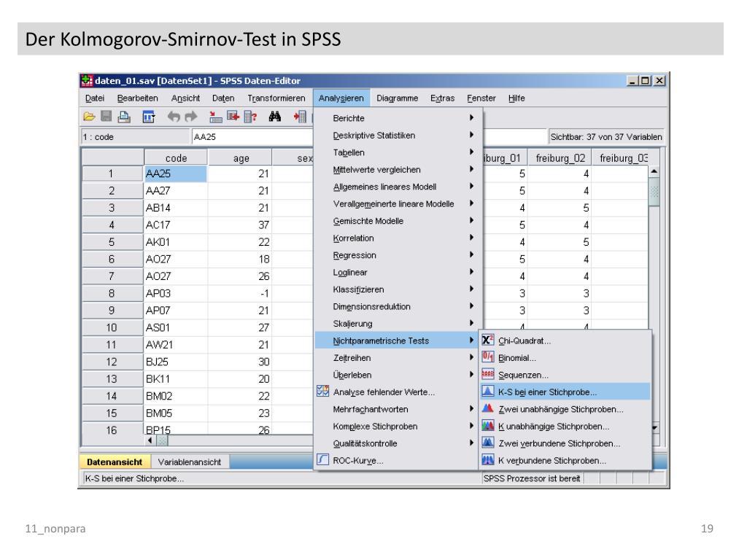Image resolution: width=747 pixels, height=560 pixels.
Task: Select the 'age' column header
Action: point(240,158)
